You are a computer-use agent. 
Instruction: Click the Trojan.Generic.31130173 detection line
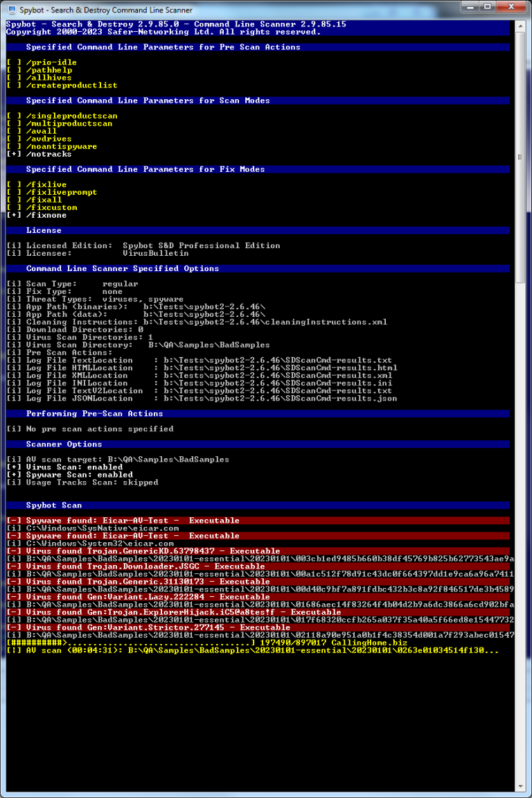pos(258,581)
